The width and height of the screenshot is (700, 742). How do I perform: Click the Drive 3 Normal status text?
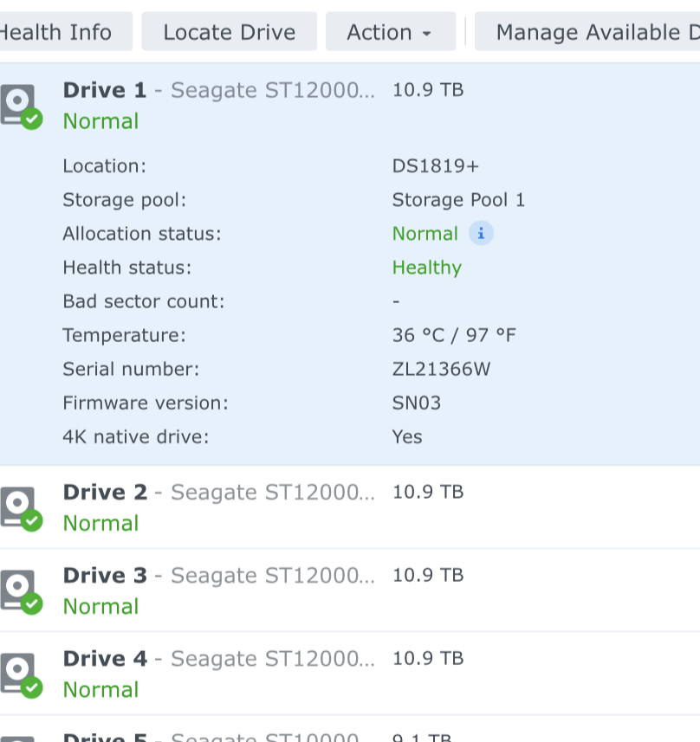tap(100, 607)
